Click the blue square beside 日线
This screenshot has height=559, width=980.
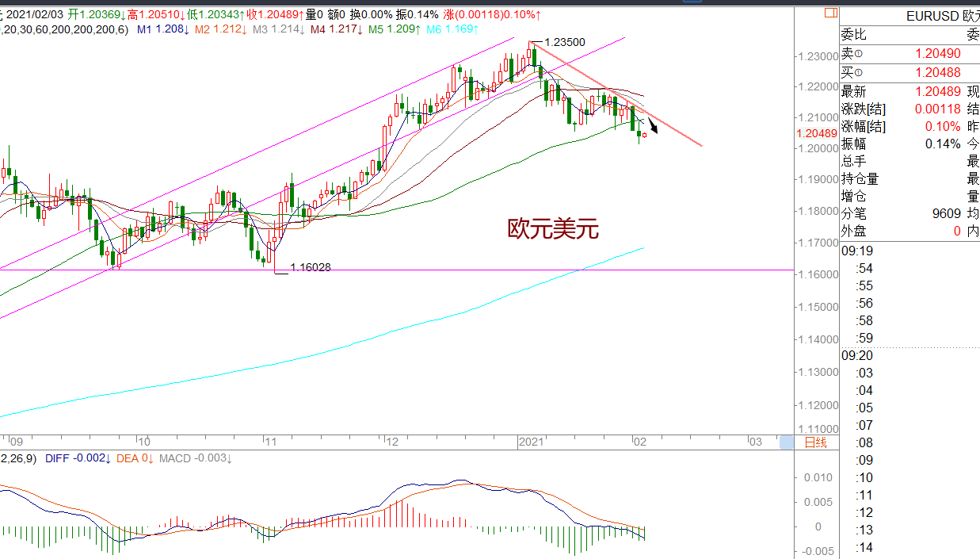pyautogui.click(x=786, y=442)
